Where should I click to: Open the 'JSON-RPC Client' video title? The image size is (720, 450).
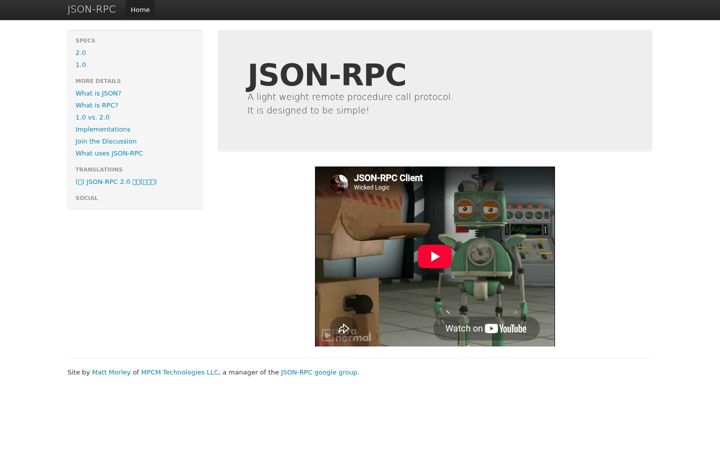[388, 178]
